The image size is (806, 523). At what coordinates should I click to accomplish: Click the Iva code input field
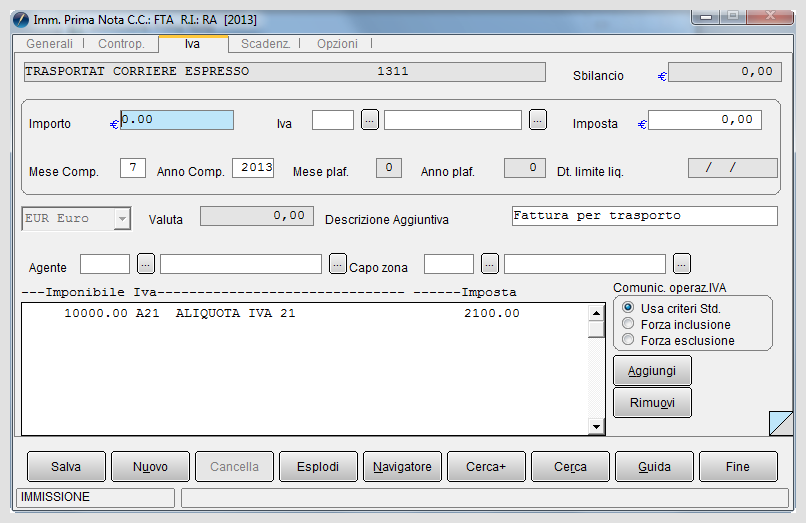click(x=333, y=120)
